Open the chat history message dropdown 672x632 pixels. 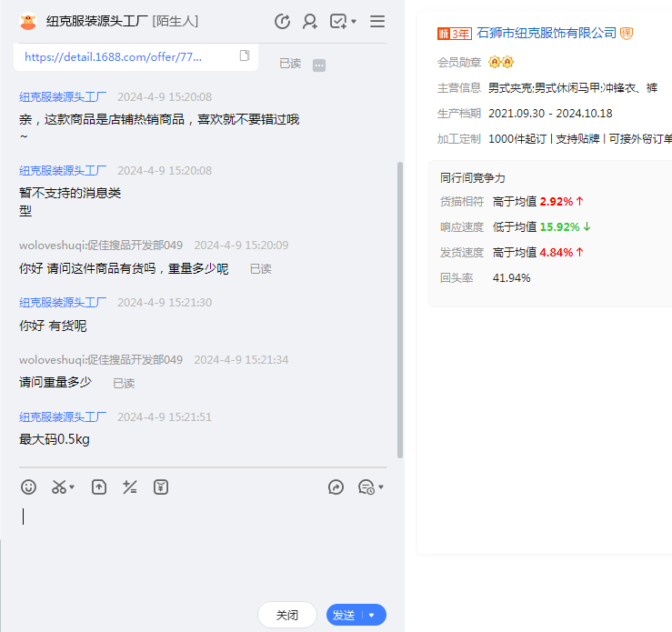point(370,487)
